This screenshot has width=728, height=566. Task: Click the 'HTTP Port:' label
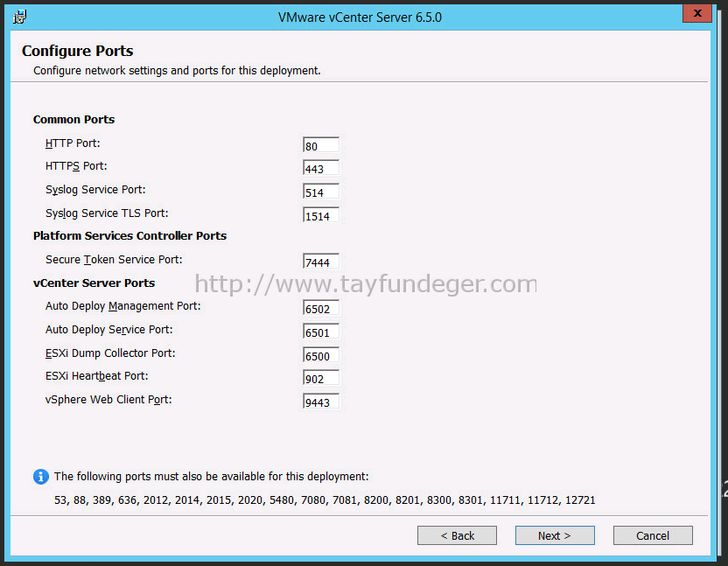73,143
